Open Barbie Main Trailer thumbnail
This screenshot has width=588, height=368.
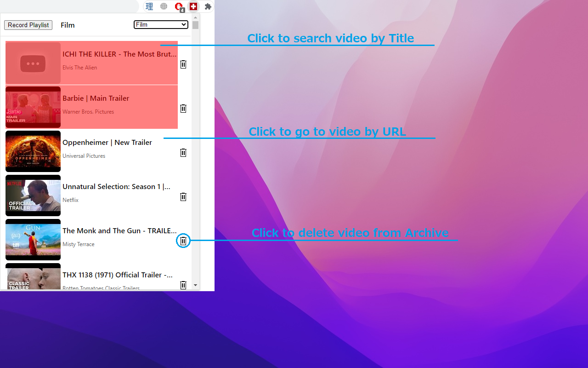click(x=33, y=107)
